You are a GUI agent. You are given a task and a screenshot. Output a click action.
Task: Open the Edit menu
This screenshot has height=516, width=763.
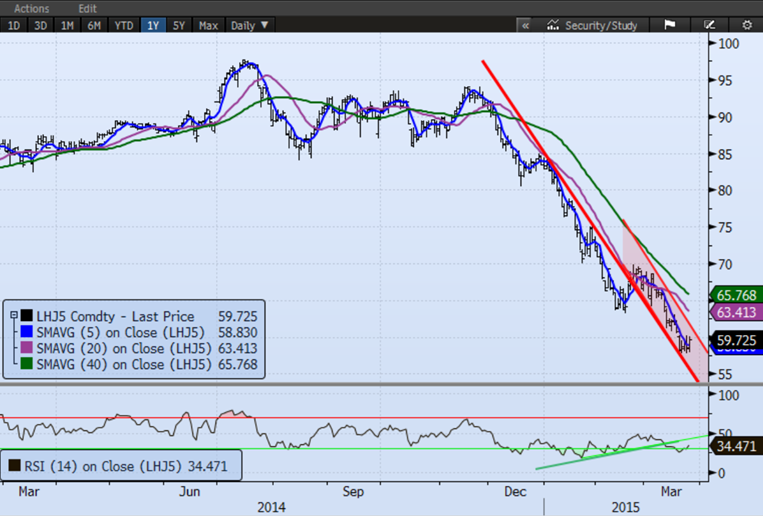(88, 8)
